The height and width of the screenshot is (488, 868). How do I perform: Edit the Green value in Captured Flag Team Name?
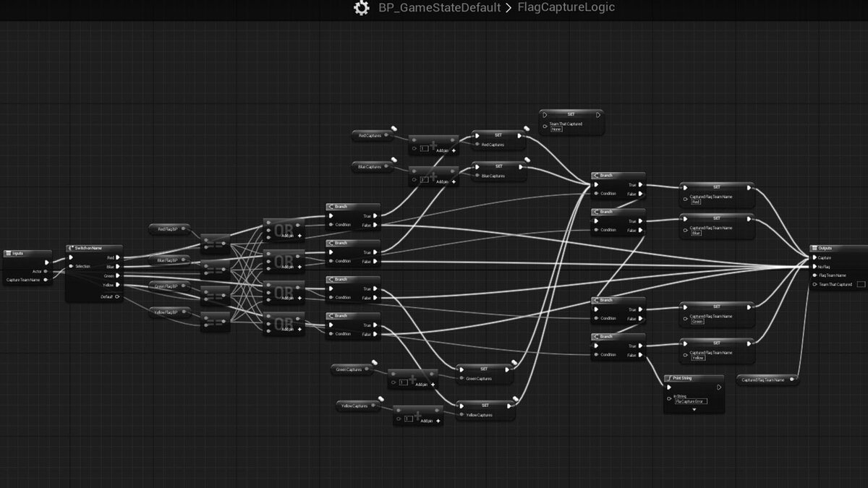[x=697, y=321]
